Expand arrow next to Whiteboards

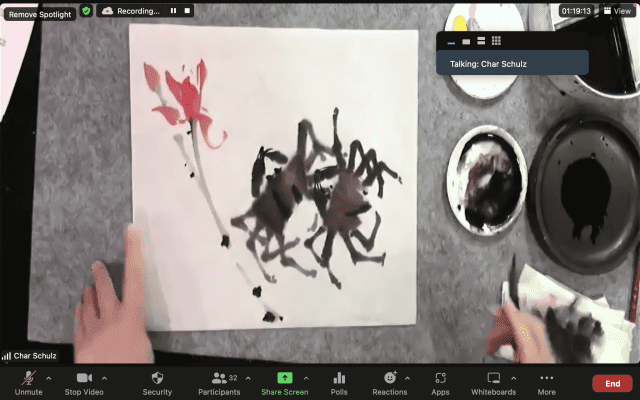tap(513, 378)
